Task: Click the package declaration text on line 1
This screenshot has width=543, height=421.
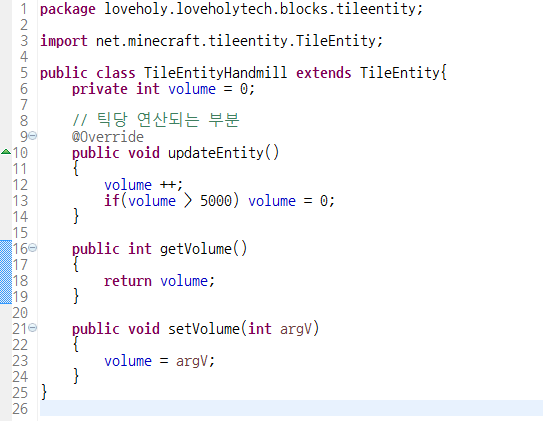Action: 231,9
